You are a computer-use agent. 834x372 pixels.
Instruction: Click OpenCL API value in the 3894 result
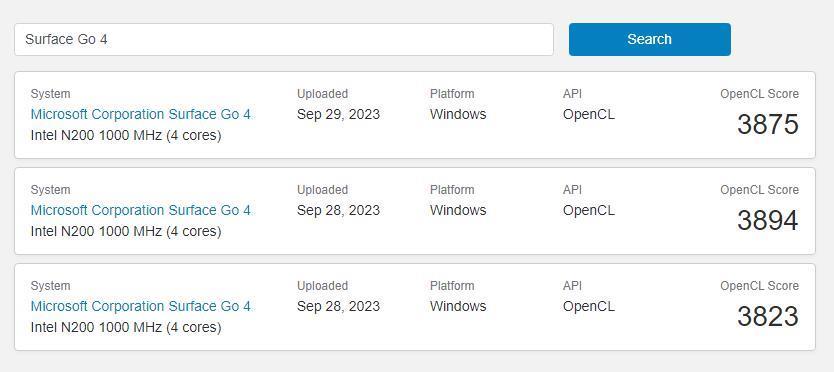(x=589, y=210)
